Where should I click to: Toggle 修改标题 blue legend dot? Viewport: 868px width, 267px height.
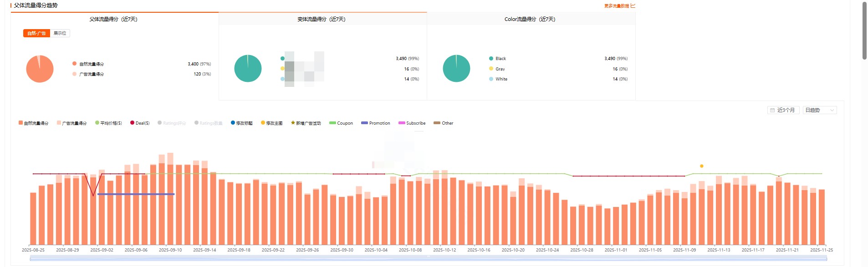coord(233,123)
